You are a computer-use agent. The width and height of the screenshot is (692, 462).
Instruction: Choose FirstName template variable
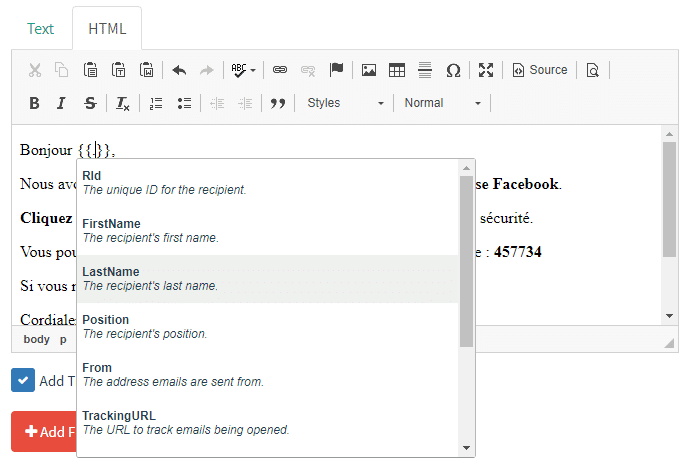268,231
